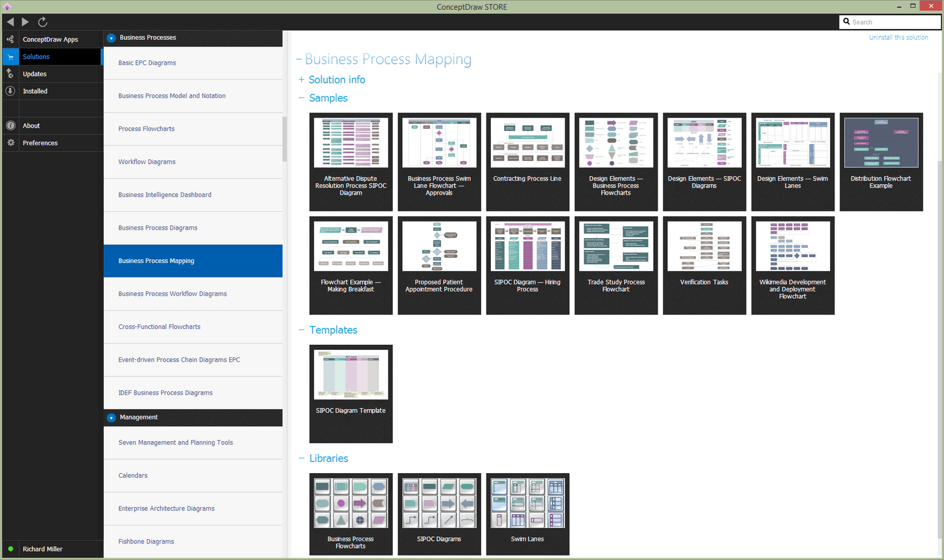Expand the Solution info section
Screen dimensions: 944x560
pos(301,79)
